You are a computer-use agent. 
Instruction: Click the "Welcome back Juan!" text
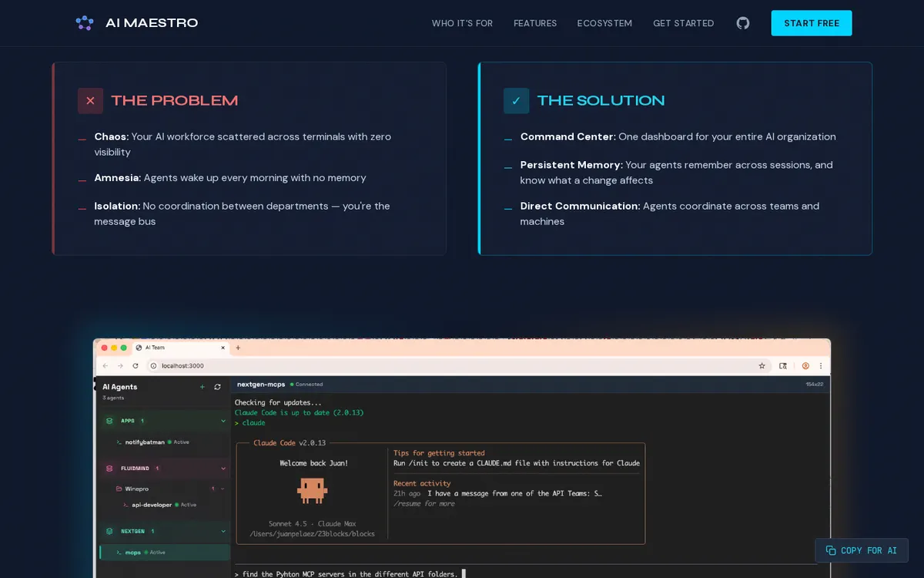point(313,463)
